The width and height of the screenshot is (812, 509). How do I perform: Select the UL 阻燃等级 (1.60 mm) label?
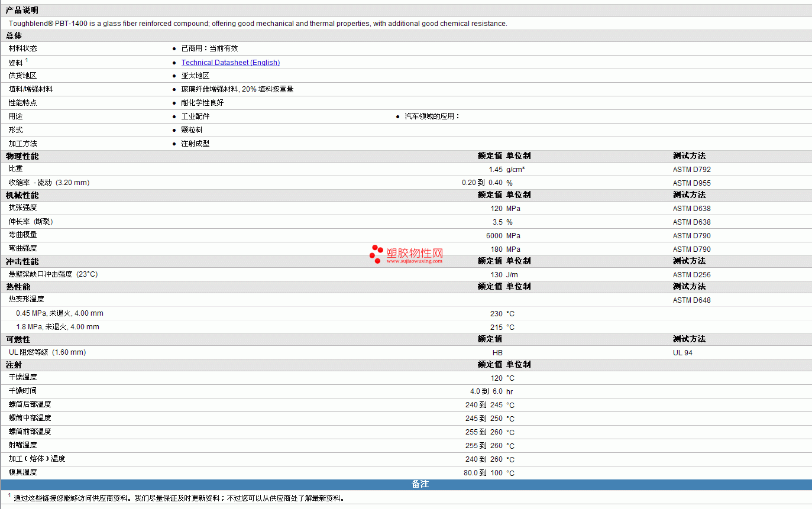tap(47, 352)
